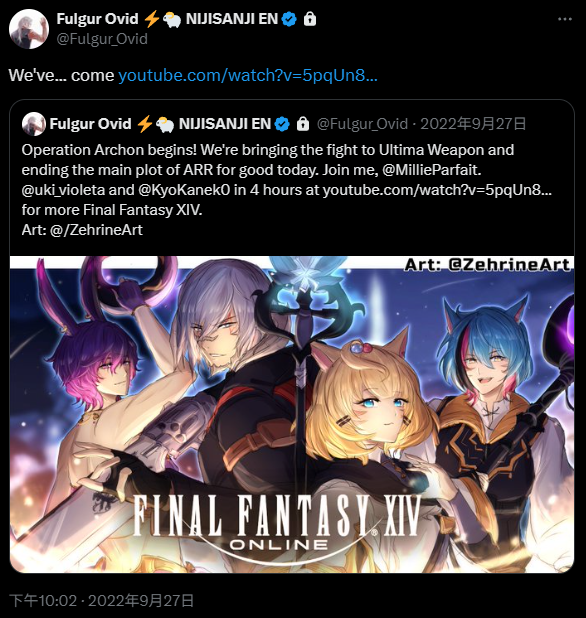Image resolution: width=586 pixels, height=618 pixels.
Task: Click the lightning bolt emoji in display name
Action: pos(151,19)
